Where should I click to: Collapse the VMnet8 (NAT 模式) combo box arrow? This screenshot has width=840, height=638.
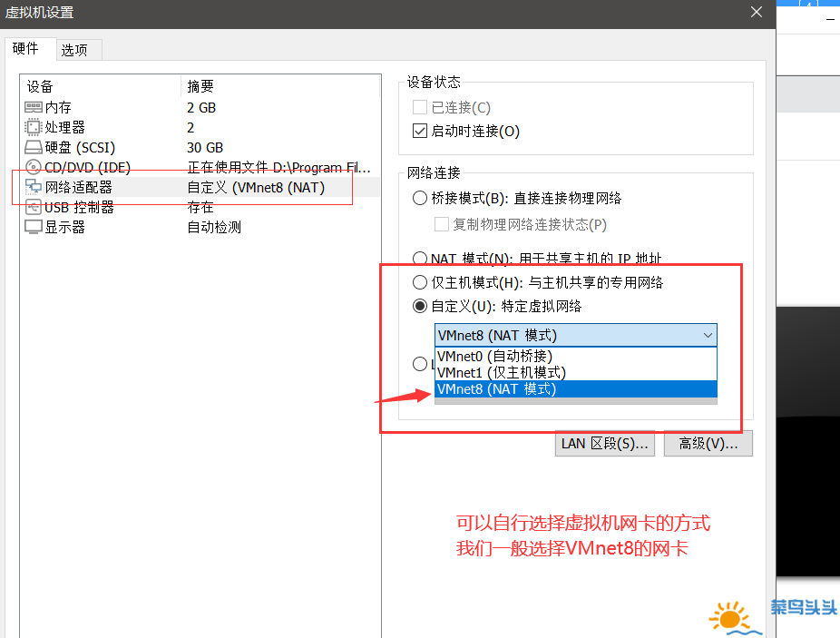click(x=708, y=336)
